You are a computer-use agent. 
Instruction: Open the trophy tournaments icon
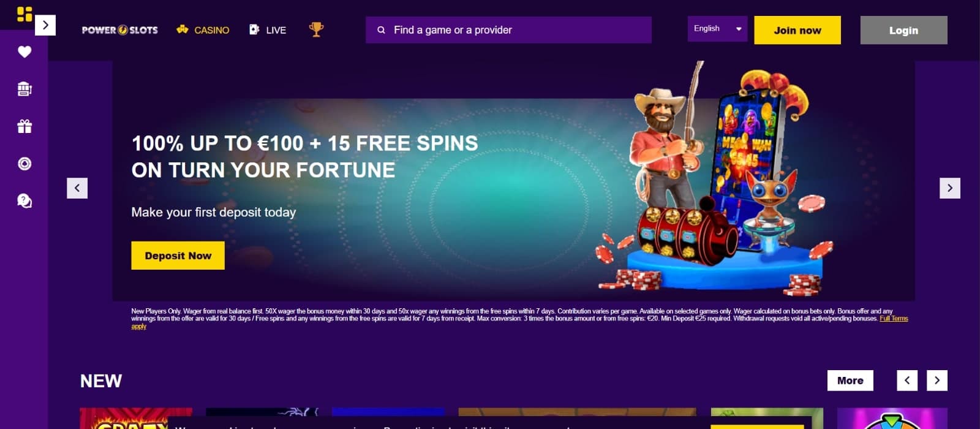tap(316, 29)
